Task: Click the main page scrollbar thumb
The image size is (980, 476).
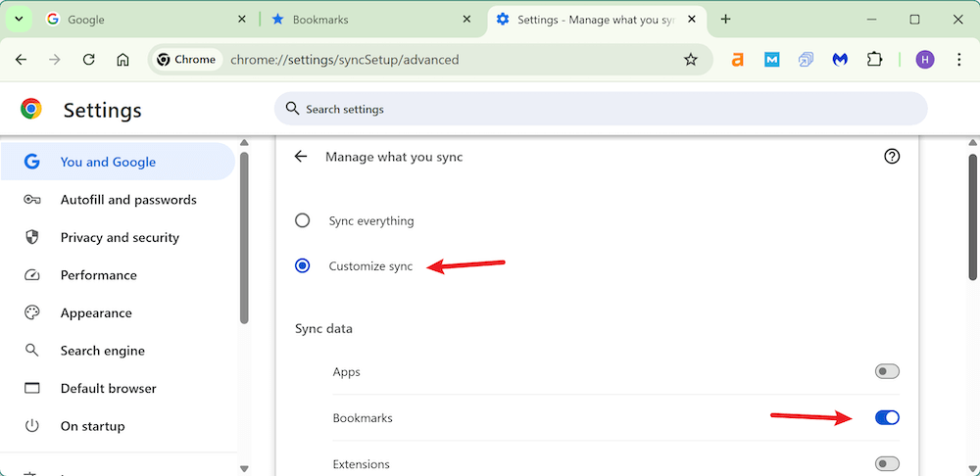Action: pos(973,215)
